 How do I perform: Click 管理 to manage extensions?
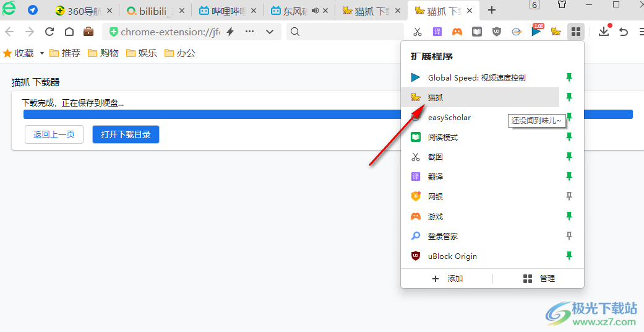click(539, 279)
